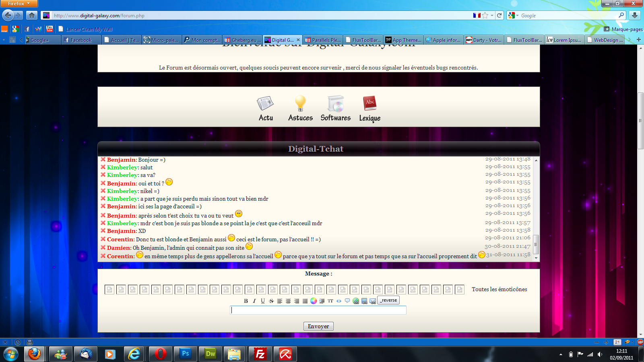Insert an image into the message
This screenshot has height=362, width=644.
tap(365, 300)
